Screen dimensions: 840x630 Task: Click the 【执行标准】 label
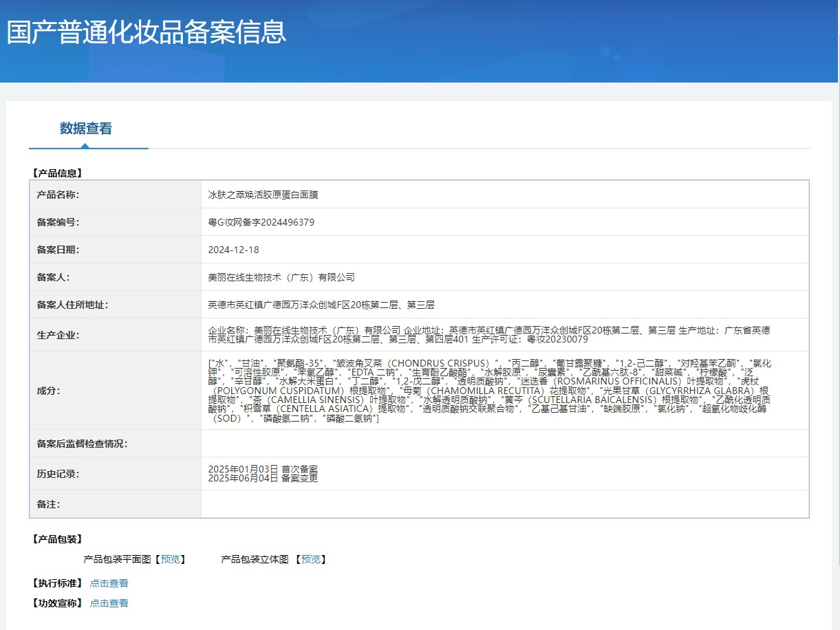coord(57,583)
